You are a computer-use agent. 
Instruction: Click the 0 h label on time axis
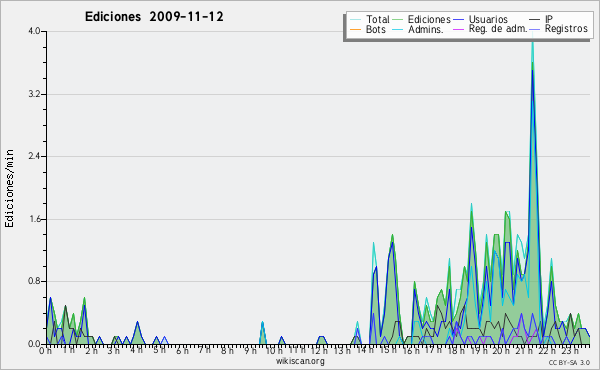click(x=45, y=350)
